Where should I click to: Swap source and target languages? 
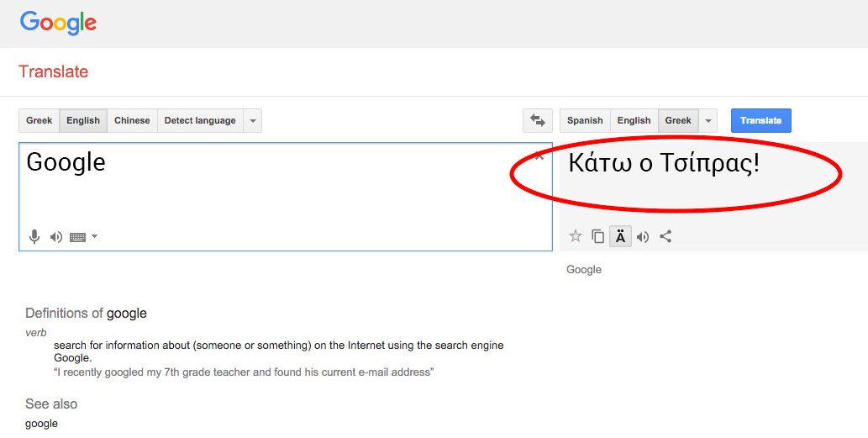538,121
